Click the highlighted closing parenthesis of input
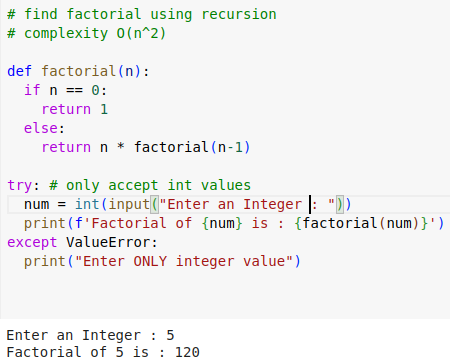The width and height of the screenshot is (450, 363). 340,204
